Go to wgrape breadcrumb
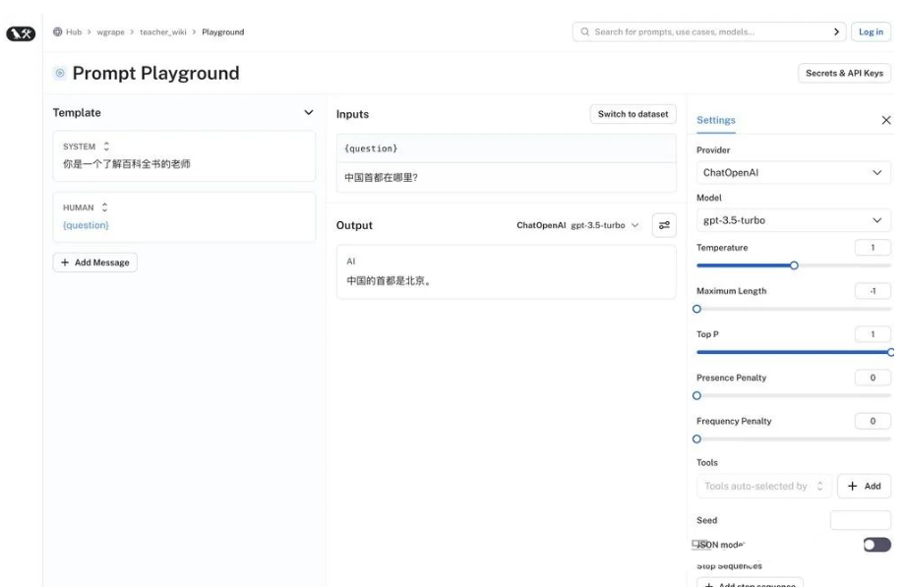 [x=111, y=31]
